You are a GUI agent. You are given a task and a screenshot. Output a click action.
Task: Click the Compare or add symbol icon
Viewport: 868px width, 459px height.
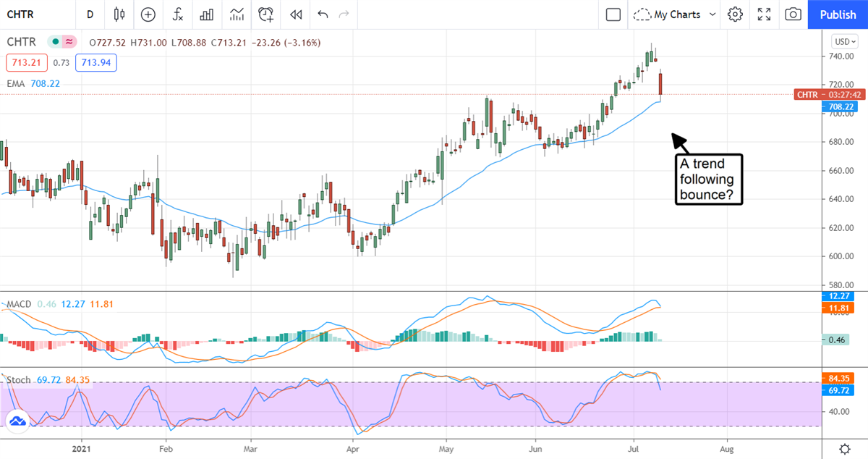[x=148, y=14]
